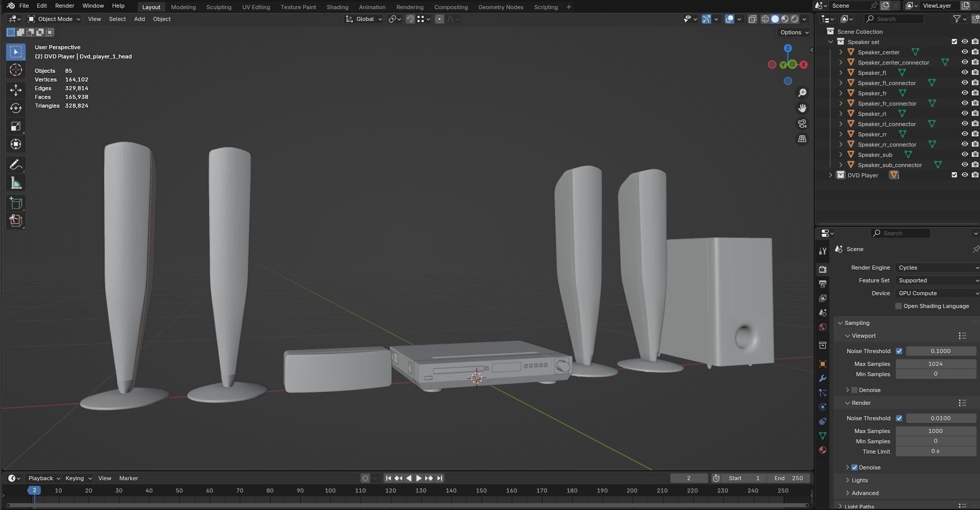This screenshot has height=510, width=980.
Task: Open the Keying popover in timeline
Action: coord(78,478)
